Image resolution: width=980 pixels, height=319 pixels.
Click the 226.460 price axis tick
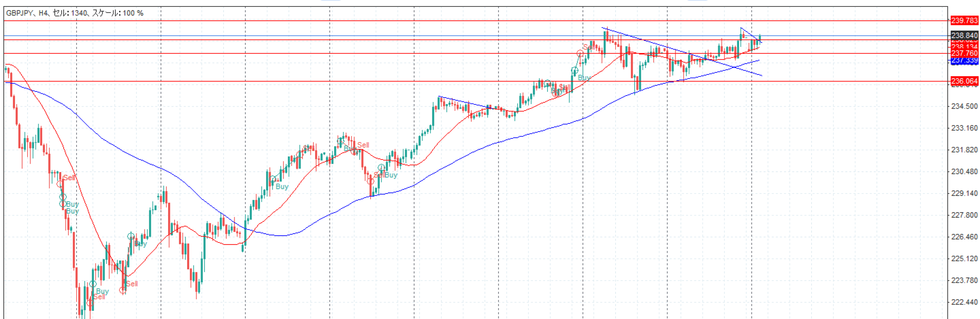coord(964,237)
